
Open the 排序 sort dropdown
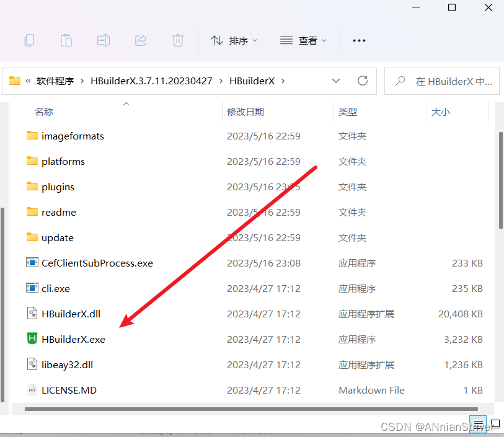pos(234,41)
